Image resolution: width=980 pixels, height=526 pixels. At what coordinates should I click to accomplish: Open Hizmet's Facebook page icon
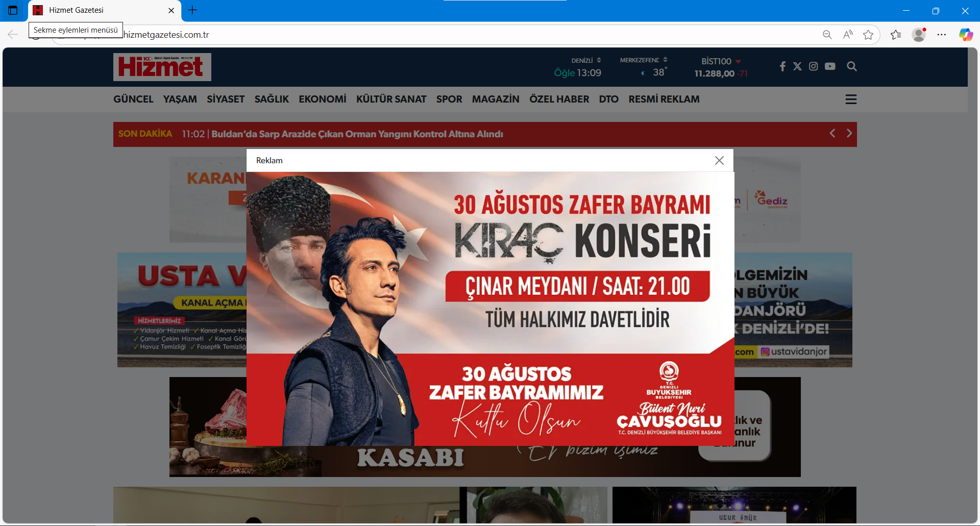[782, 66]
